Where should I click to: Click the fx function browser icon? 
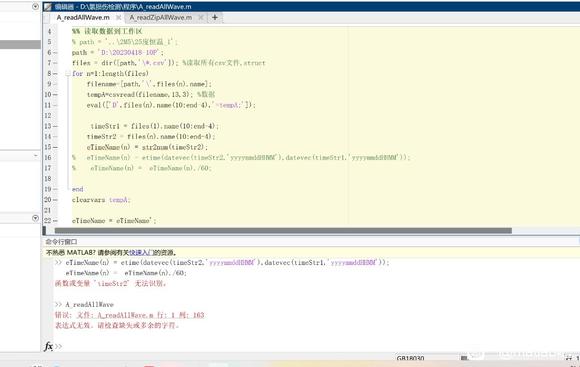coord(48,346)
